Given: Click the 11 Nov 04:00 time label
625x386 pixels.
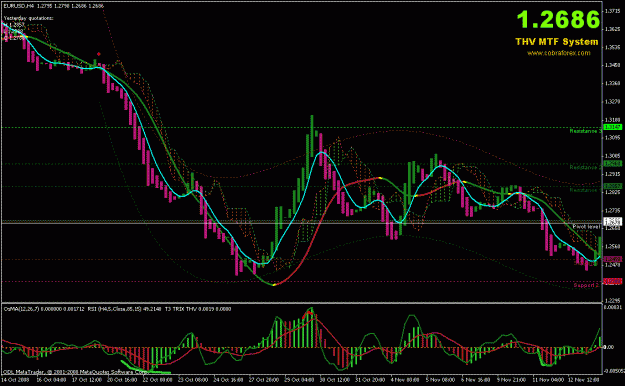Looking at the screenshot, I should click(548, 380).
